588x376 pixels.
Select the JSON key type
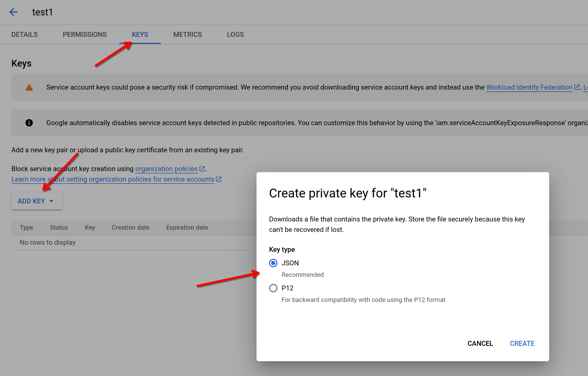(273, 263)
